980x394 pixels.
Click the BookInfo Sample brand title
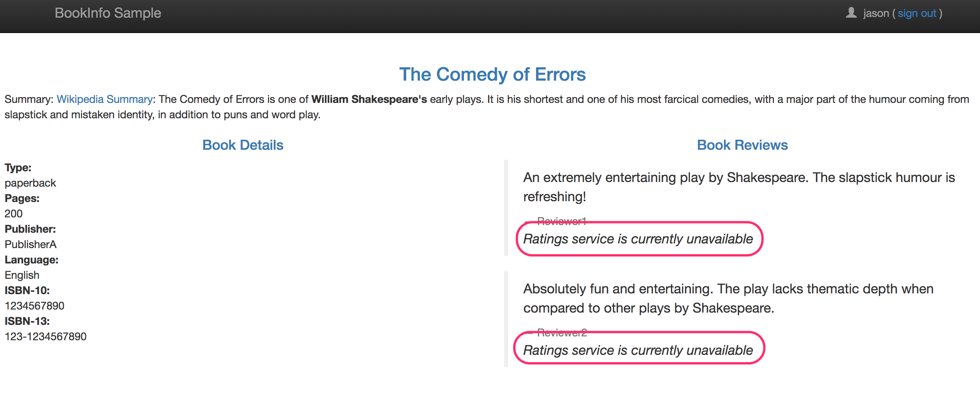coord(108,13)
